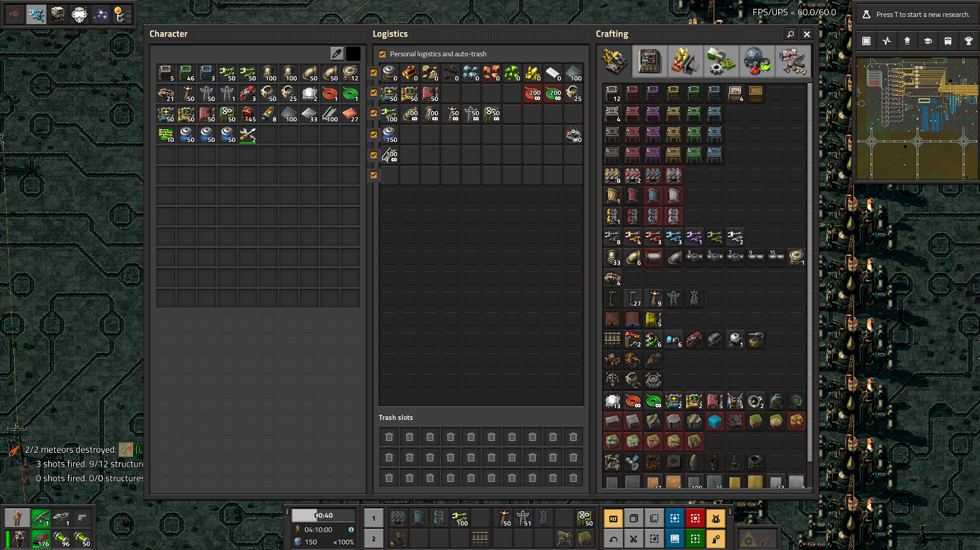Activate the pipette tool in Character panel
980x550 pixels.
[x=336, y=53]
